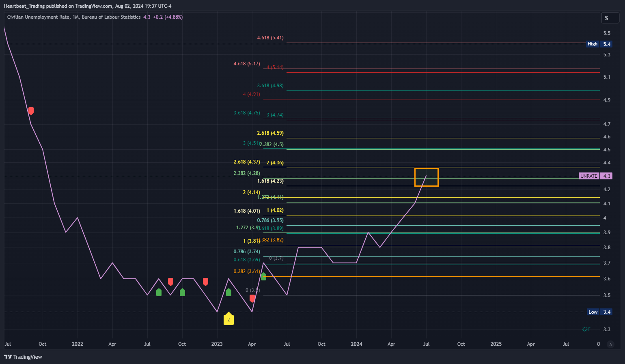Select the 0.786 (3.95) Fib label
Image resolution: width=625 pixels, height=364 pixels.
point(270,220)
